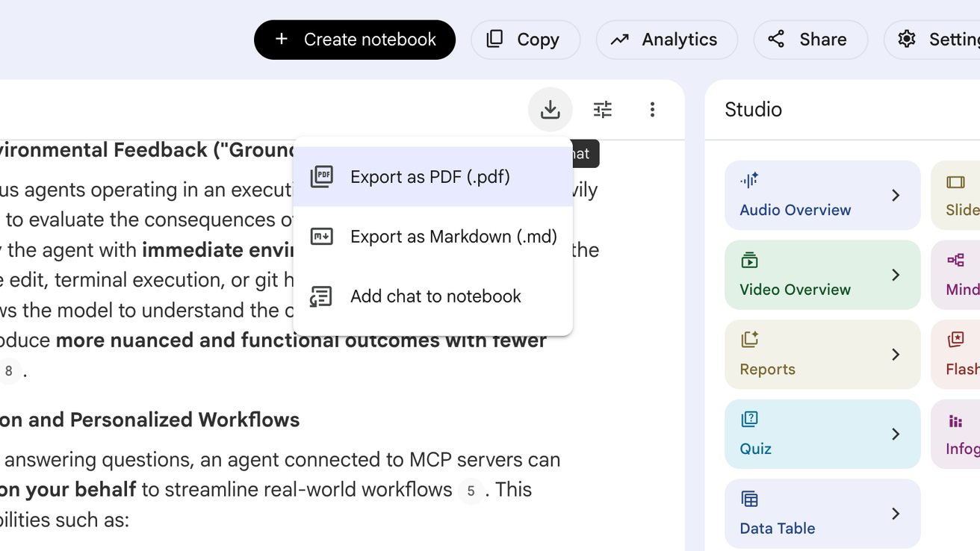Open the Flashcards card
The image size is (980, 551).
pyautogui.click(x=956, y=354)
